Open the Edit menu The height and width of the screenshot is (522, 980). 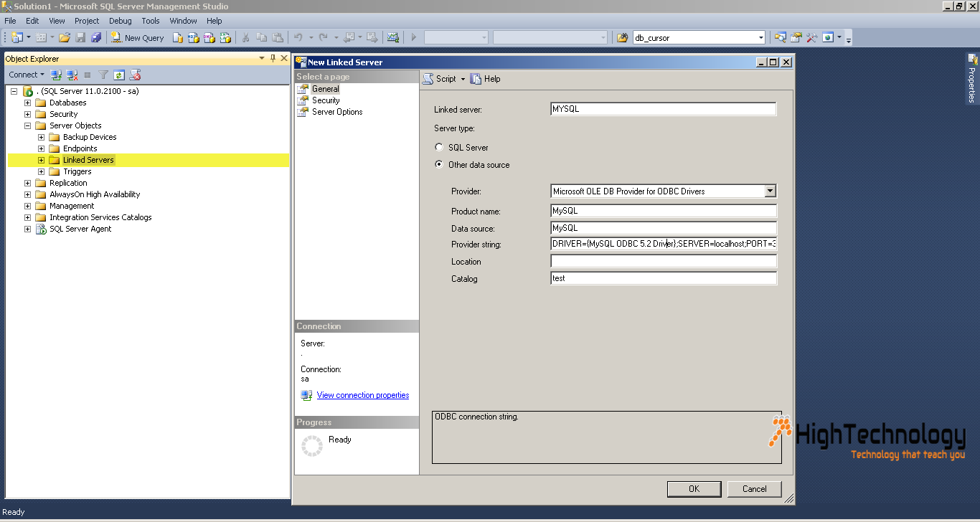32,21
